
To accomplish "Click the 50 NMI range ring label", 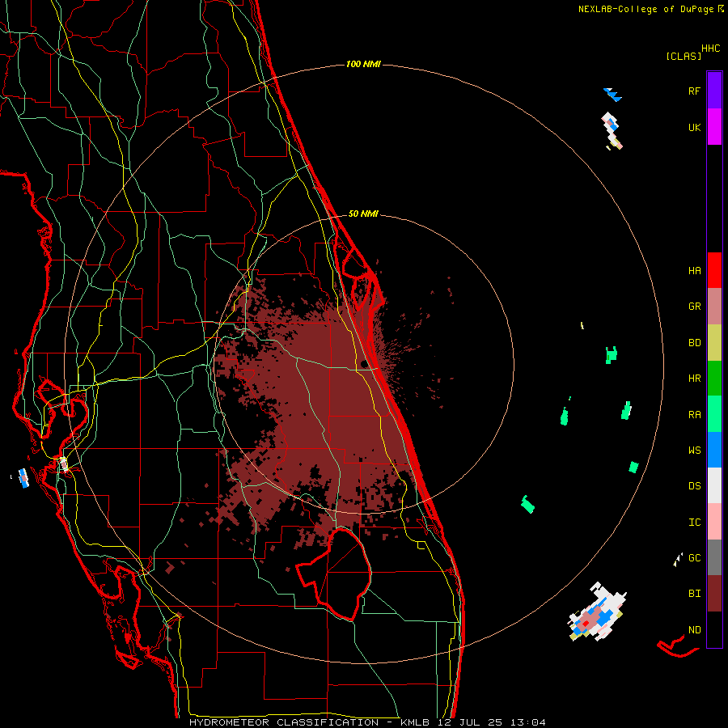I will tap(363, 214).
